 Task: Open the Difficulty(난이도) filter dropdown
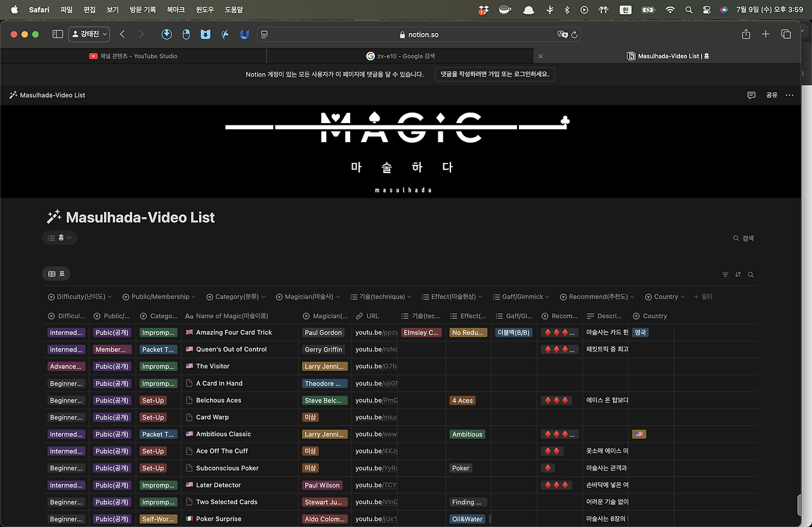(x=80, y=297)
